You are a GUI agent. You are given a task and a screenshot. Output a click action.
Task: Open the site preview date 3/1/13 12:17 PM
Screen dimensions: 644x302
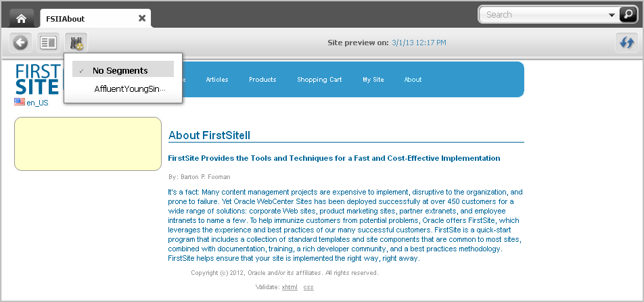(419, 43)
